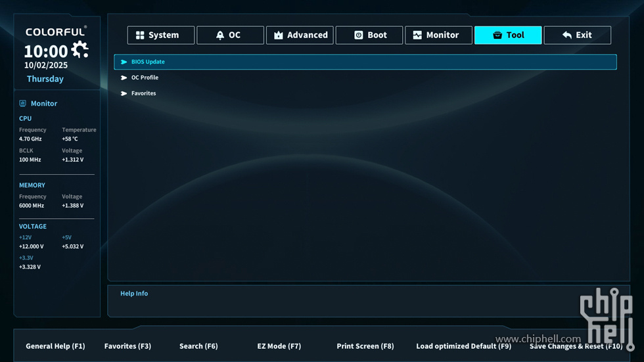This screenshot has width=644, height=362.
Task: Expand the BIOS Update arrow
Action: (x=124, y=62)
